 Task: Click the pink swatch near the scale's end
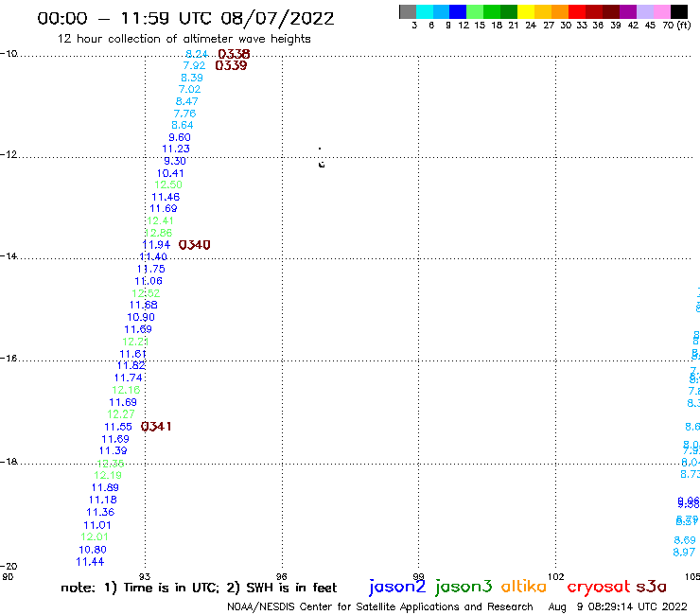[x=661, y=11]
